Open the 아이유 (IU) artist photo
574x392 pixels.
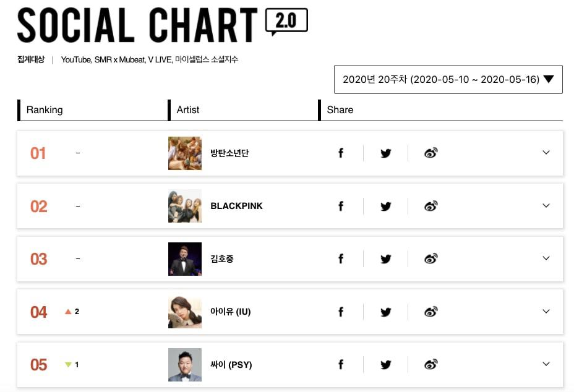(185, 312)
